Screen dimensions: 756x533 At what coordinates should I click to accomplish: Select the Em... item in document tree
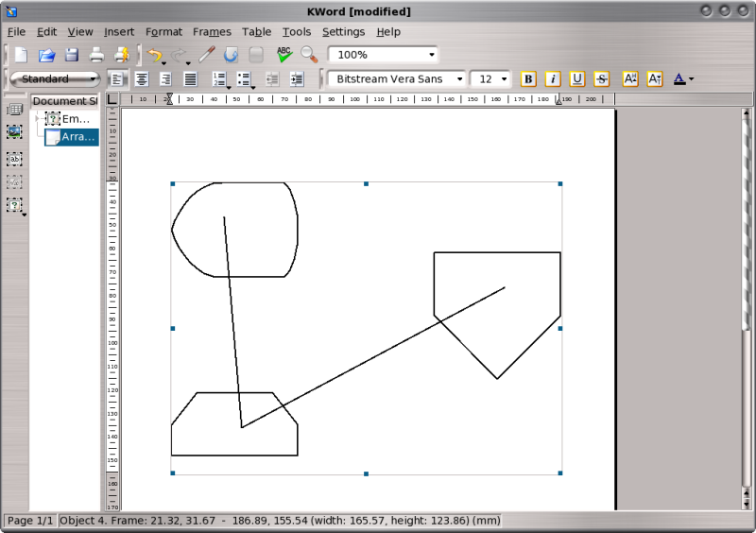coord(67,119)
